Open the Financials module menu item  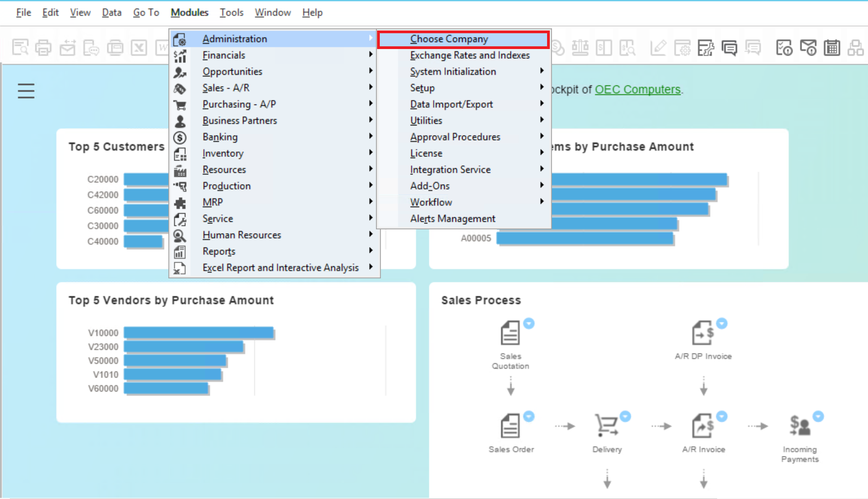click(223, 55)
